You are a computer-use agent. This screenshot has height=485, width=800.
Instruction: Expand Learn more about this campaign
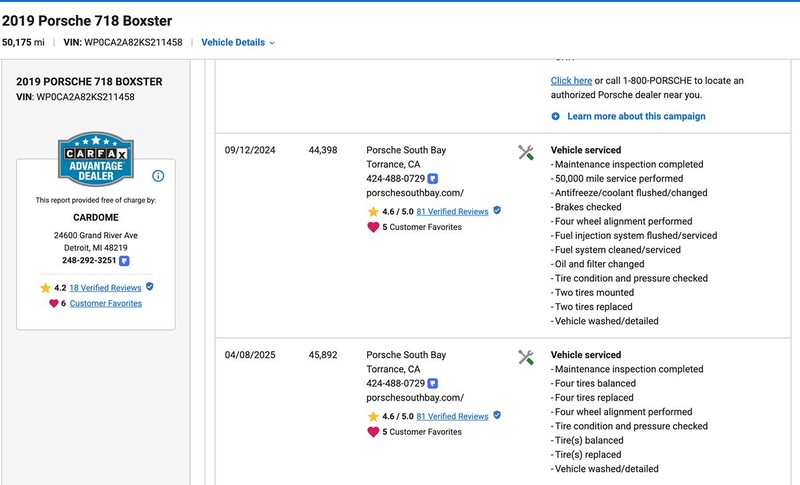click(636, 116)
